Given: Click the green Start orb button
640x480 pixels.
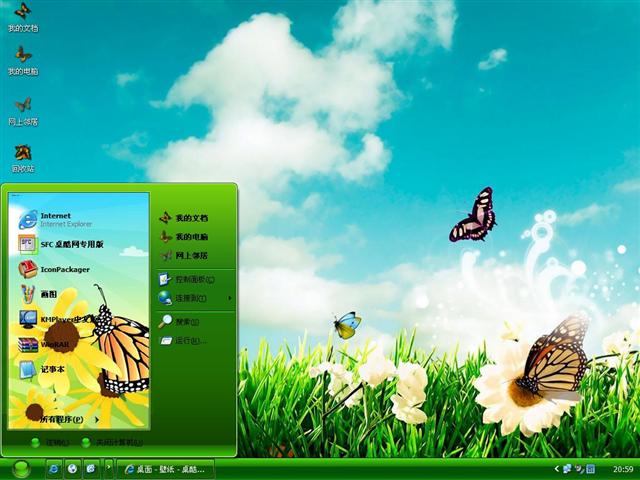Looking at the screenshot, I should pyautogui.click(x=21, y=469).
